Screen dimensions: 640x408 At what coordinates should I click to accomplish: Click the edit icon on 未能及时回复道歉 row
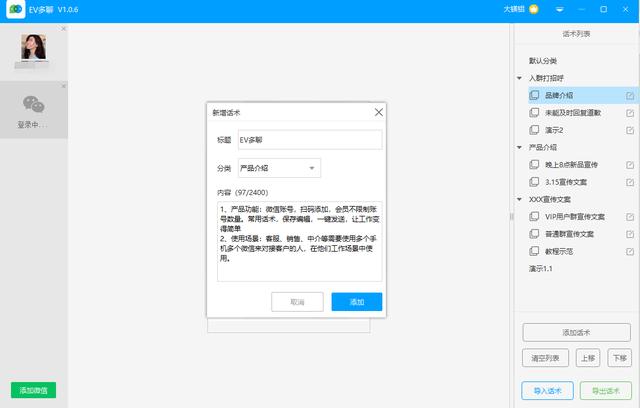[630, 113]
